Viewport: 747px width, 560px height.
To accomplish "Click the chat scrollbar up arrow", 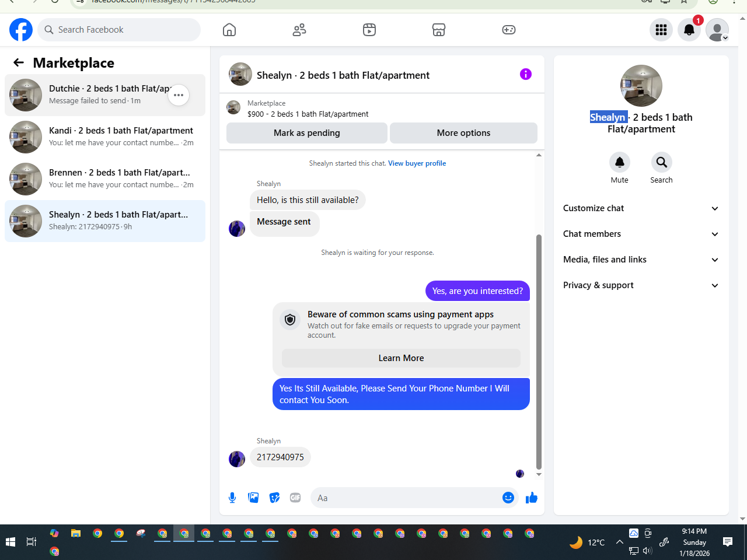I will click(x=539, y=155).
